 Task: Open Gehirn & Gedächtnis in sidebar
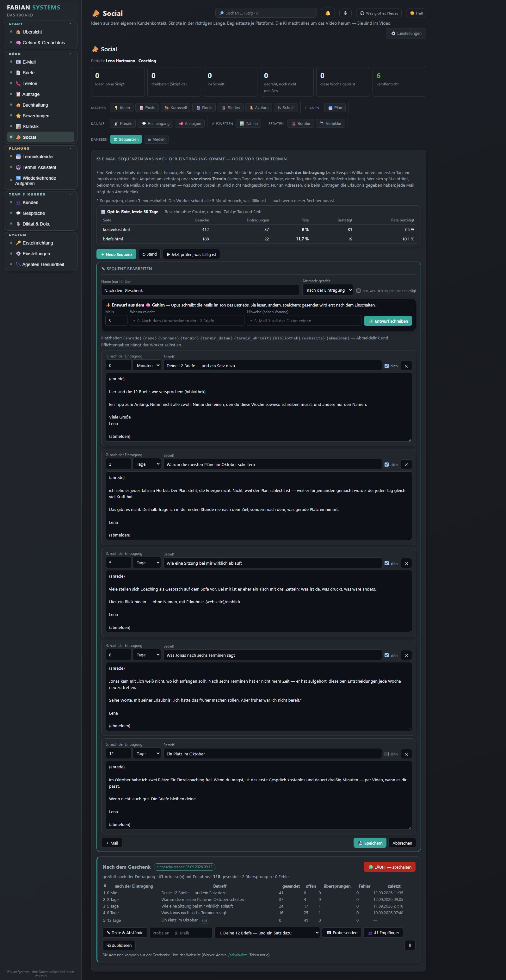(41, 43)
